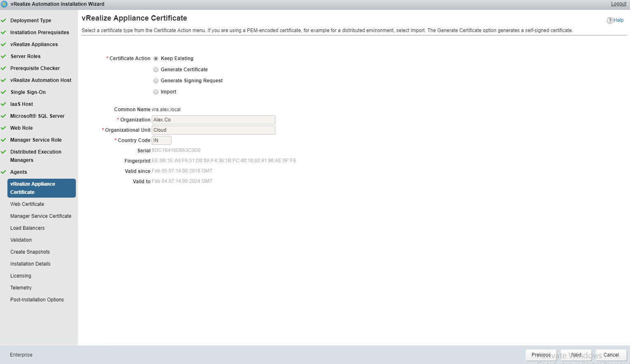Click the Common Name value vra.alex.local
The width and height of the screenshot is (630, 364).
click(x=166, y=110)
